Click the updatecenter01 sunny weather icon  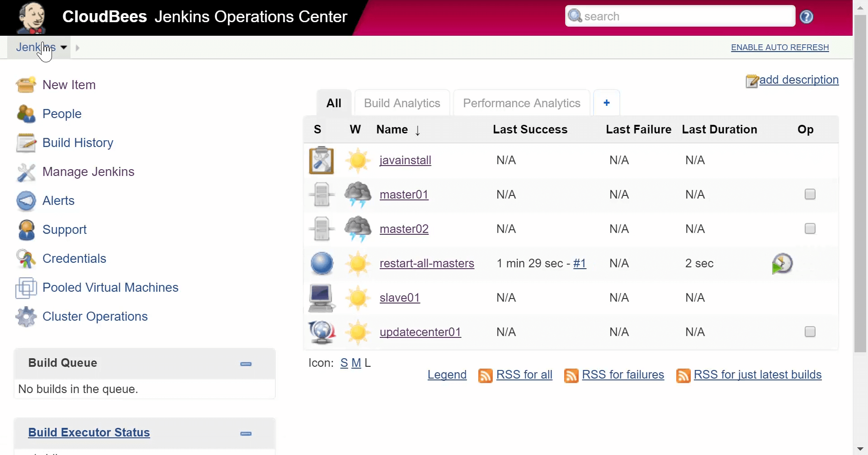(x=358, y=332)
